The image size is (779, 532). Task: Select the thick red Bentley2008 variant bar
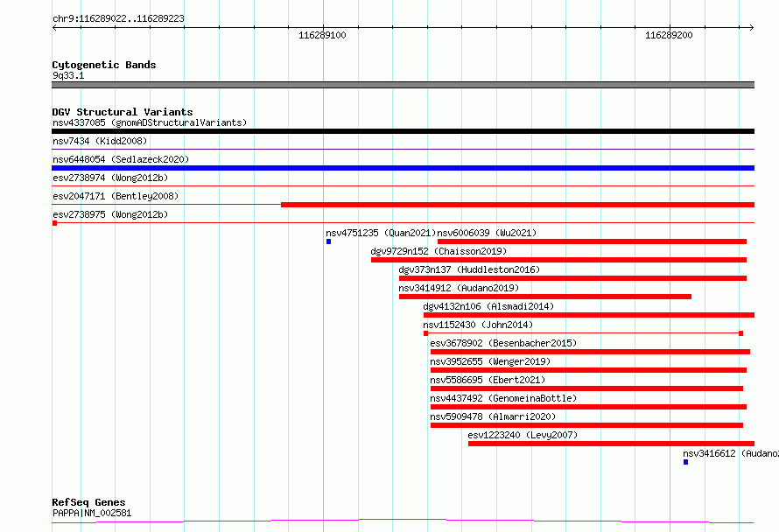point(517,205)
